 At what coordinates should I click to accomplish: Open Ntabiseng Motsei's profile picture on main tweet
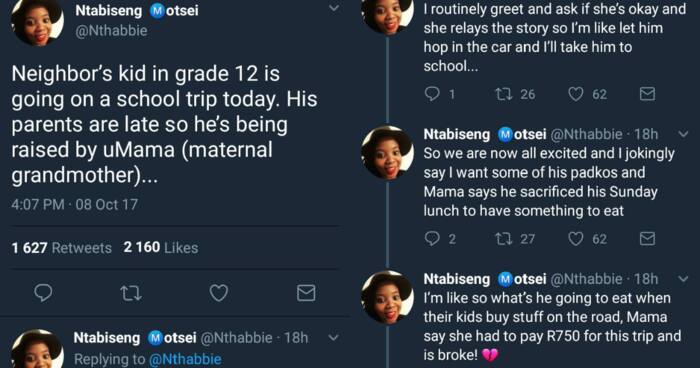point(37,20)
